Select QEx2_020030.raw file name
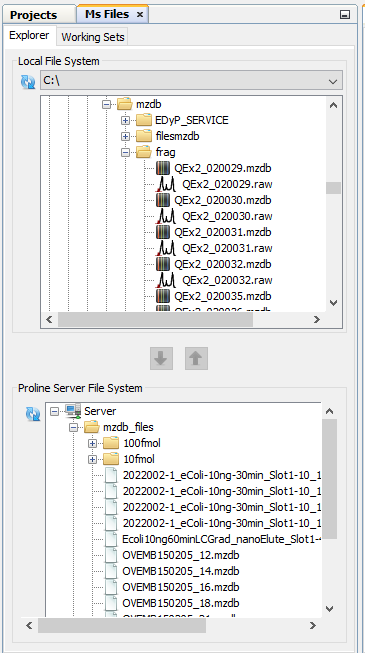 click(x=228, y=216)
